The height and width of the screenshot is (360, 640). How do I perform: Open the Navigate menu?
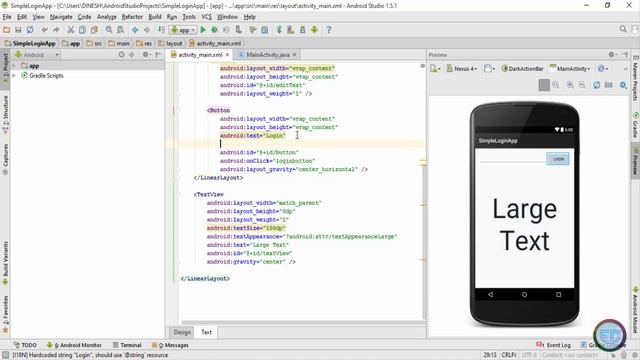(61, 17)
